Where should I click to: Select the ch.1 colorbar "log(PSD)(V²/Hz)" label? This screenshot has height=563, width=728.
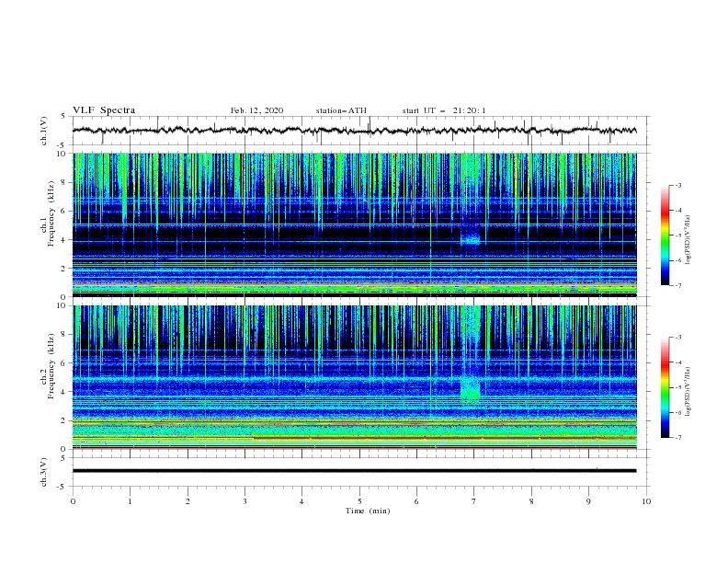[x=688, y=240]
